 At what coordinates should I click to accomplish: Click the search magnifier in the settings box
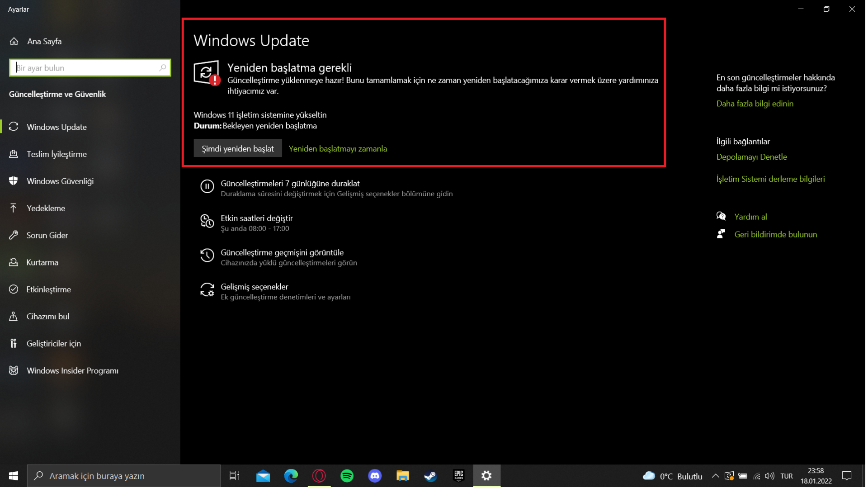tap(163, 68)
